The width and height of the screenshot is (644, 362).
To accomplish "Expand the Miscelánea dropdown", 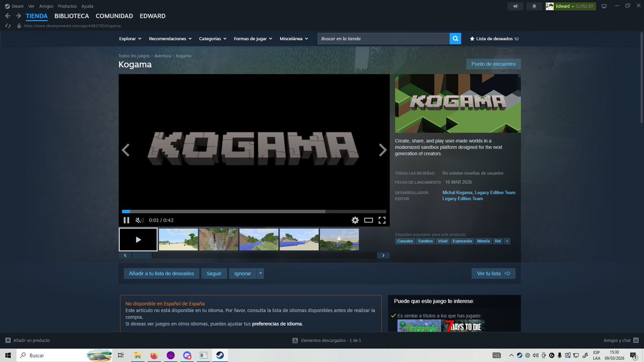I will 294,39.
